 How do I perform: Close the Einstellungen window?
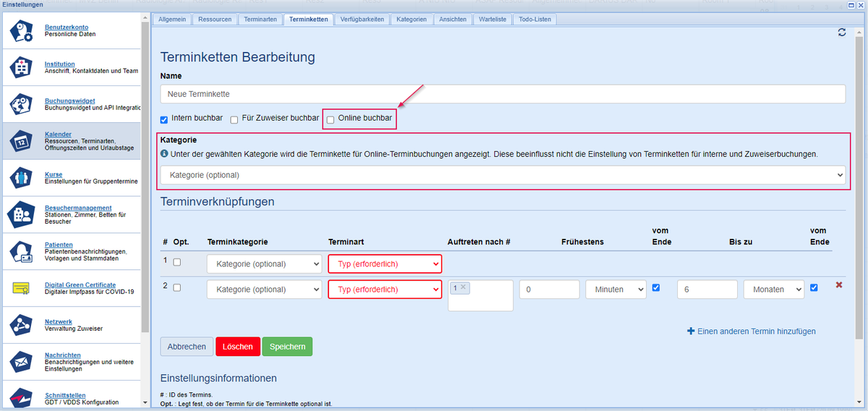point(861,5)
